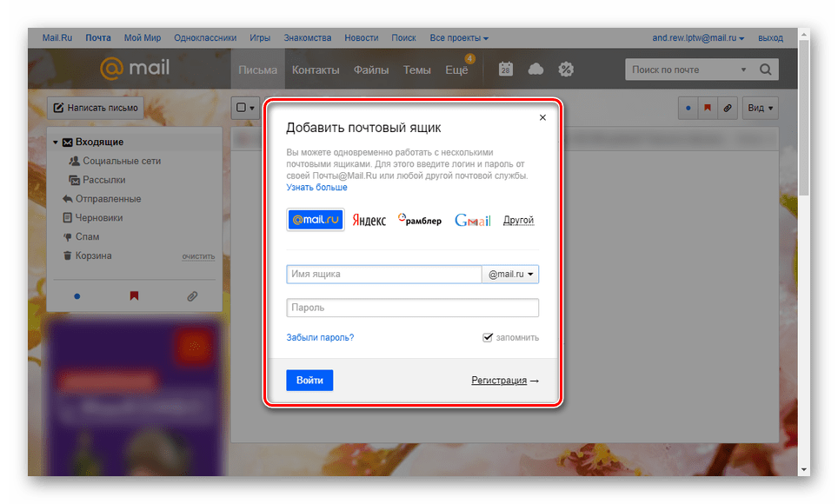Click the Поиск по почте field
This screenshot has height=504, width=838.
pyautogui.click(x=682, y=70)
